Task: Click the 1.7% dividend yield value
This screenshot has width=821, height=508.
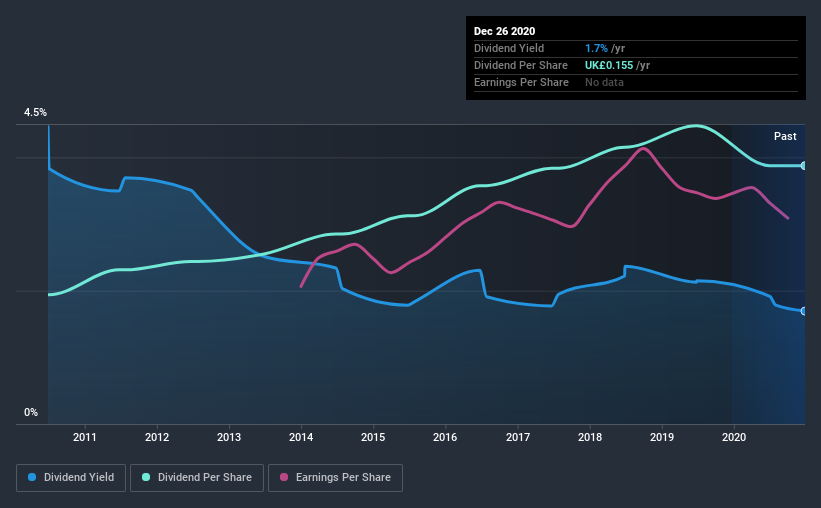Action: click(596, 48)
